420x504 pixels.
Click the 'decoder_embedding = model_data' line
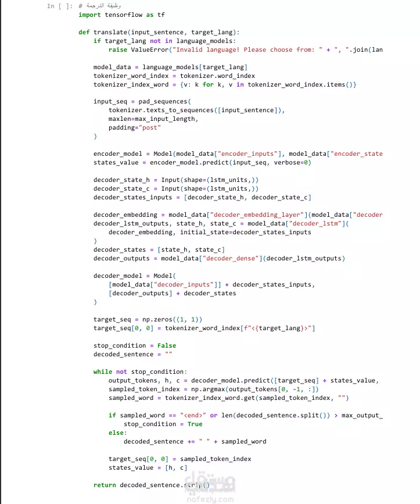238,215
